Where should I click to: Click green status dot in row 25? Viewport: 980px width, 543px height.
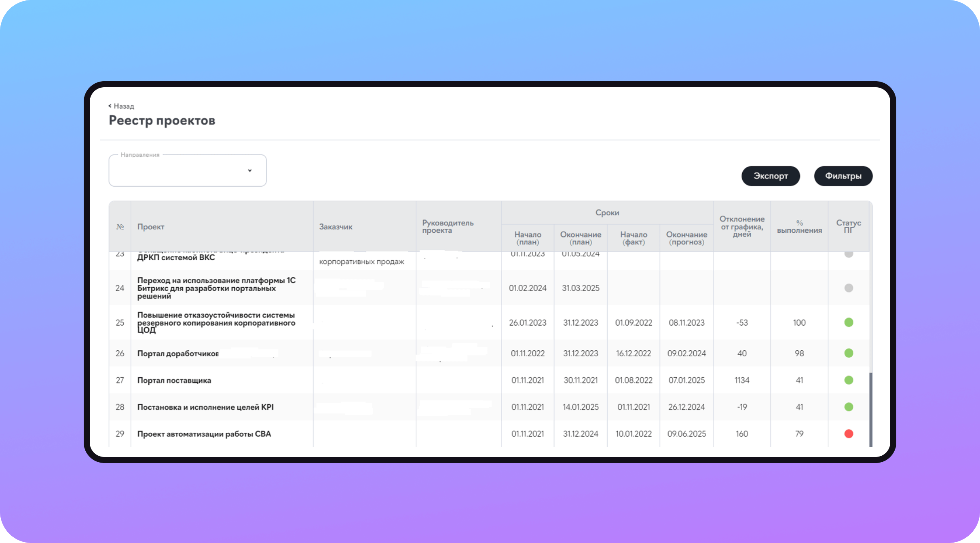coord(849,322)
